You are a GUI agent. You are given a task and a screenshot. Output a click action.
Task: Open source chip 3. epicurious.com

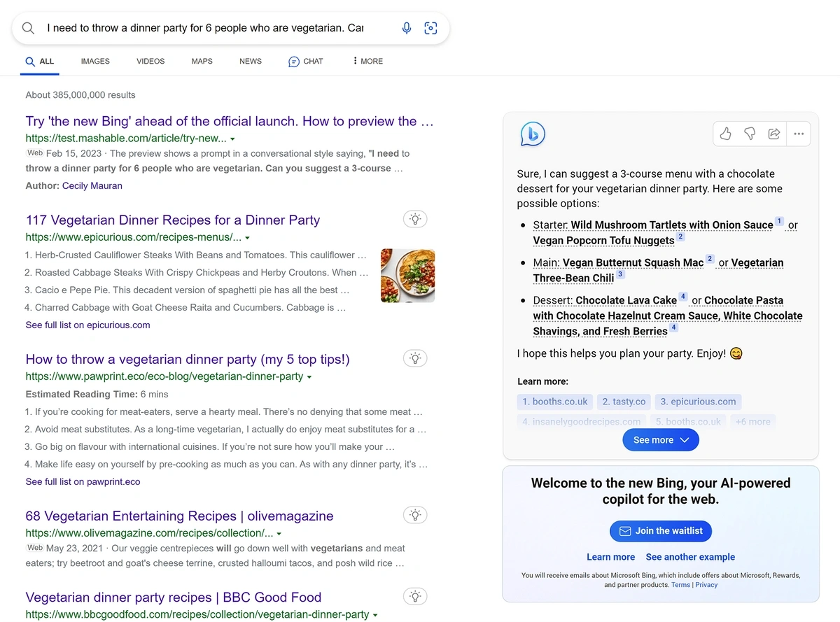click(x=698, y=402)
